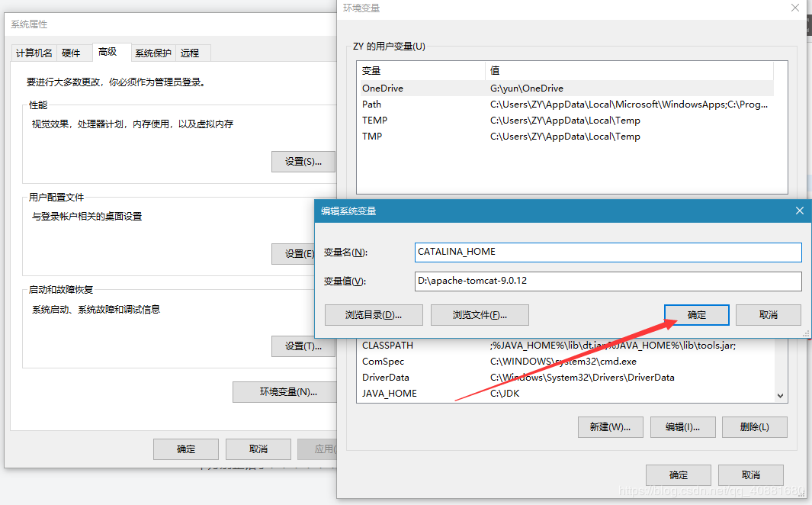Focus the 变量值 field with D:\apache-tomcat-9.0.12
Image resolution: width=812 pixels, height=505 pixels.
[x=608, y=281]
